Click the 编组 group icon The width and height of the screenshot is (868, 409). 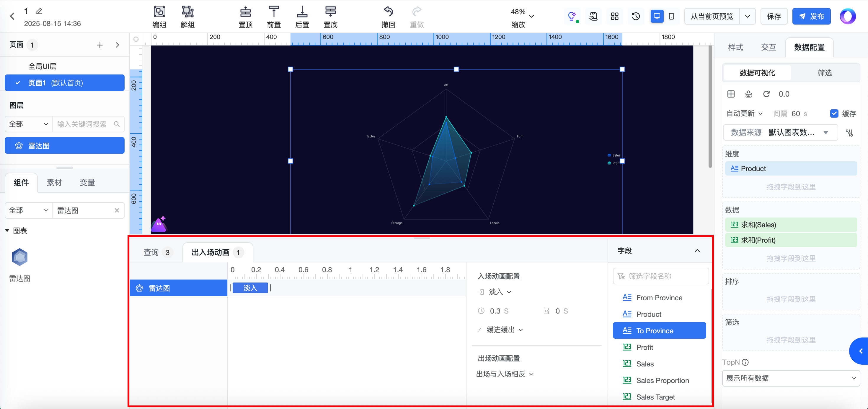click(159, 12)
